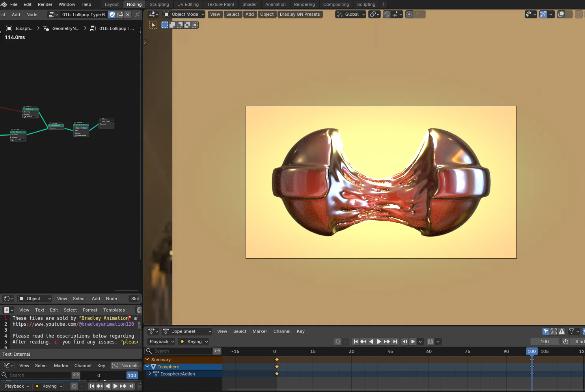585x392 pixels.
Task: Click the warning triangle icon in Dope Sheet header
Action: click(x=562, y=331)
